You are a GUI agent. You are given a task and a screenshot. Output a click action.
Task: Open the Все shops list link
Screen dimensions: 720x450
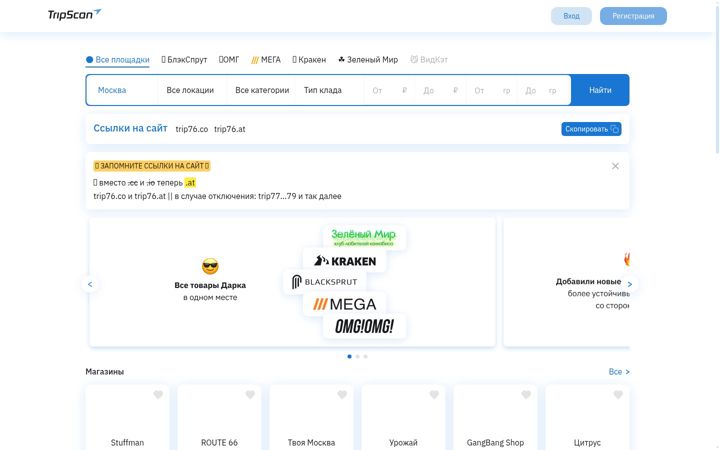pos(619,371)
